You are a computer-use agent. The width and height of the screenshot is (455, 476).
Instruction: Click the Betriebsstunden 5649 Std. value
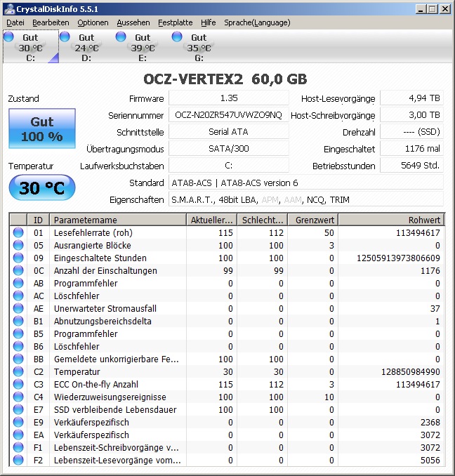(412, 166)
